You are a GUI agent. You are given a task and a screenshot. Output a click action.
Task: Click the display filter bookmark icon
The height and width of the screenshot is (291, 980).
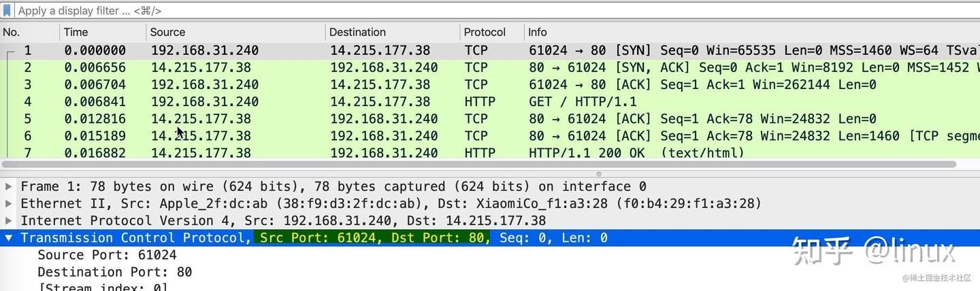click(7, 10)
